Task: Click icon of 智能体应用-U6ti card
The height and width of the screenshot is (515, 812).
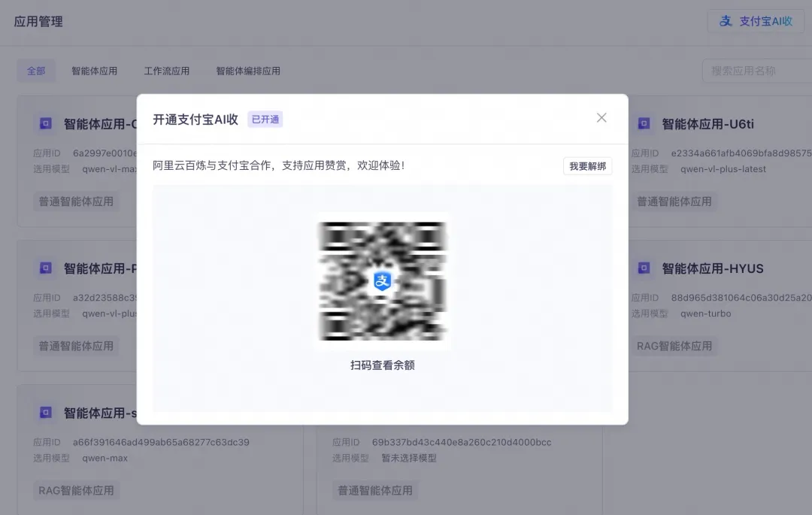Action: click(x=644, y=123)
